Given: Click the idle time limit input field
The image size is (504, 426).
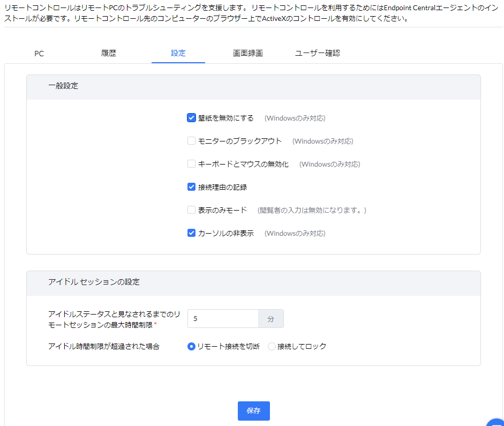Looking at the screenshot, I should pyautogui.click(x=223, y=318).
